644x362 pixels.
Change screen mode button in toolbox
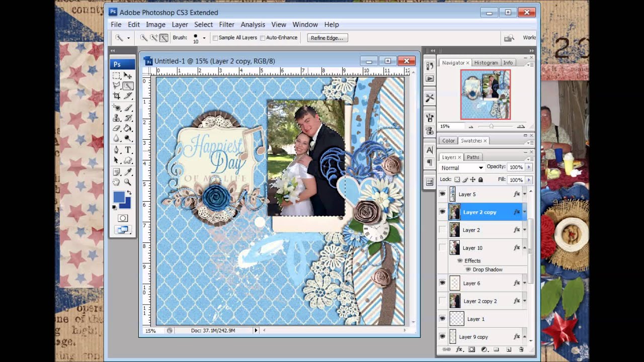pyautogui.click(x=123, y=230)
